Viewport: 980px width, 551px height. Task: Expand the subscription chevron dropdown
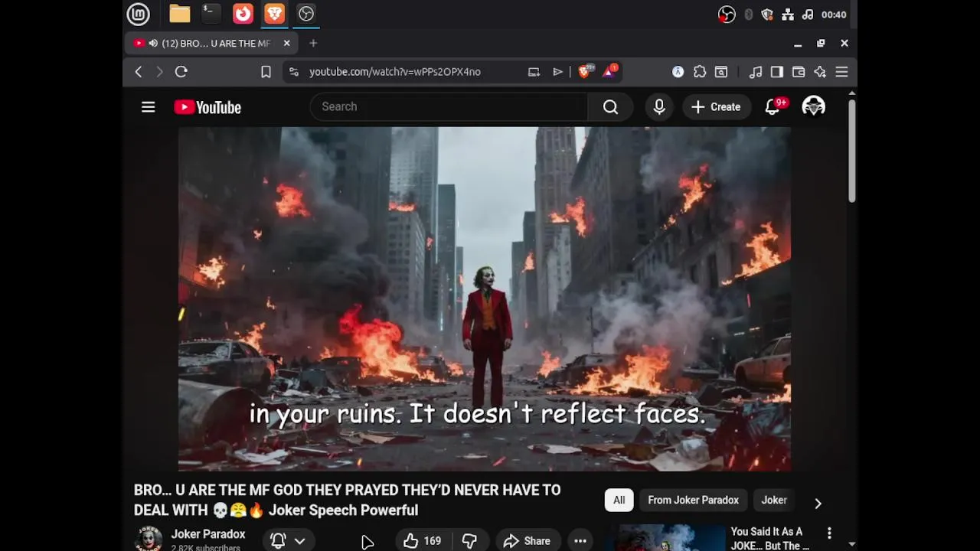(300, 541)
